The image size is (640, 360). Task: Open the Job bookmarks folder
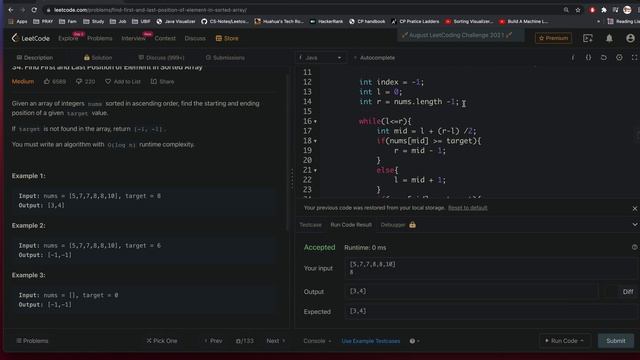pyautogui.click(x=118, y=21)
